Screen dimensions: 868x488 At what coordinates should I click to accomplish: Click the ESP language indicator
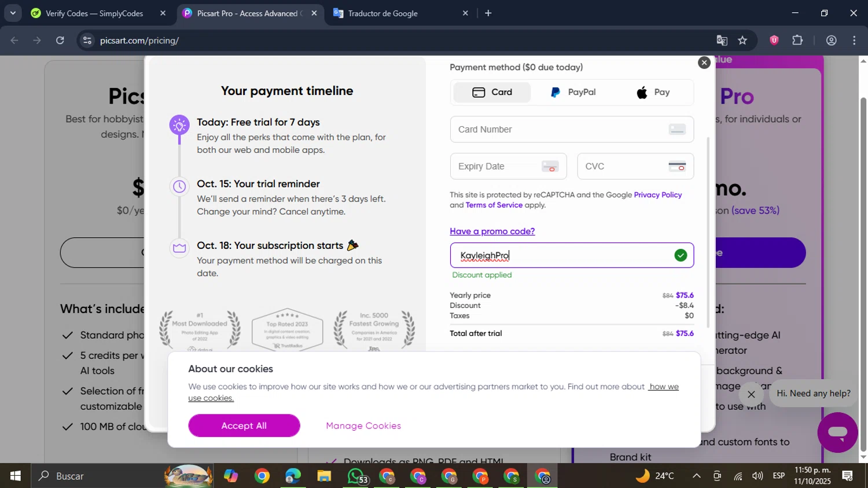(x=779, y=476)
